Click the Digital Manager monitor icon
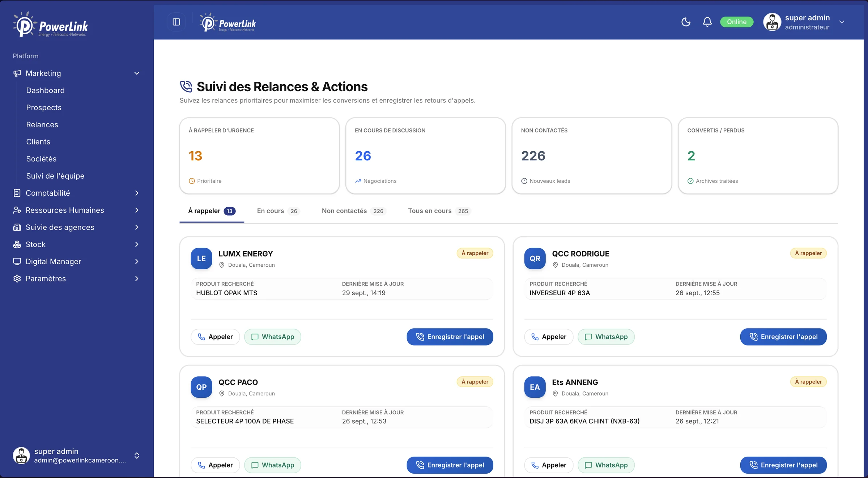 pyautogui.click(x=17, y=262)
